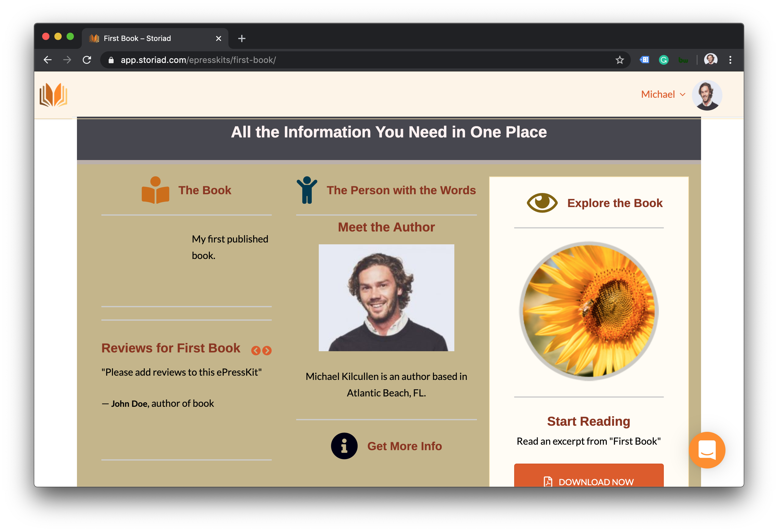Click the eye icon beside Explore the Book
The image size is (778, 532).
(542, 202)
